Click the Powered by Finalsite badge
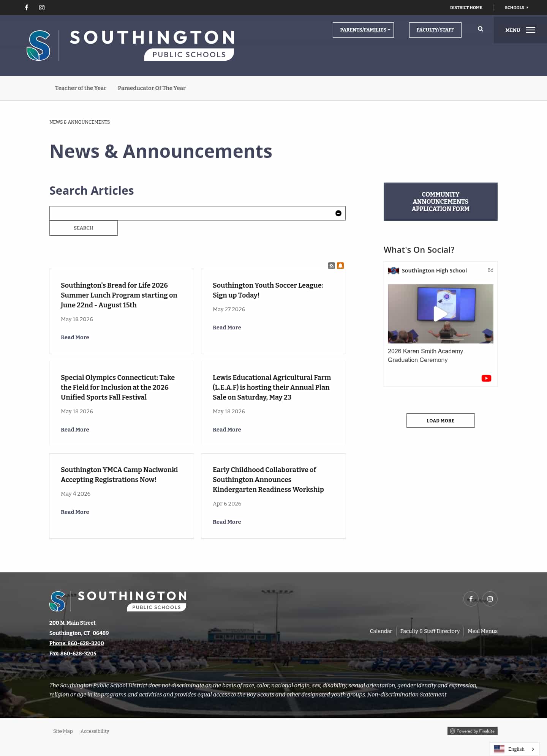Image resolution: width=547 pixels, height=756 pixels. pyautogui.click(x=473, y=731)
